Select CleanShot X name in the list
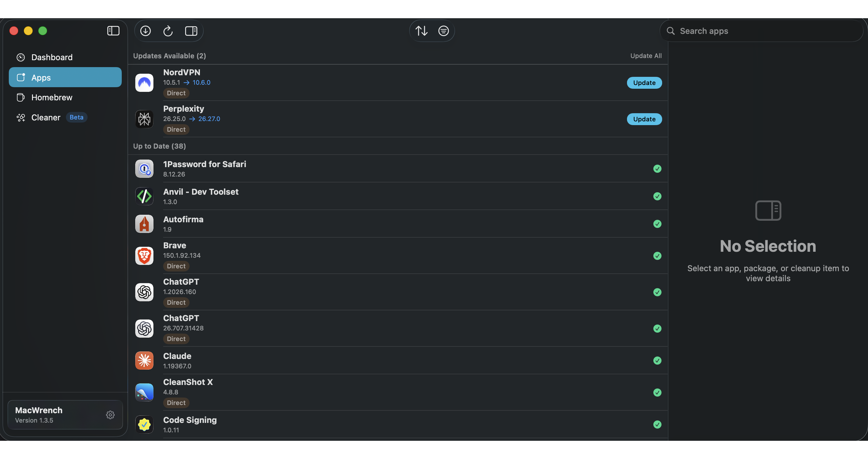Image resolution: width=868 pixels, height=459 pixels. pyautogui.click(x=188, y=382)
